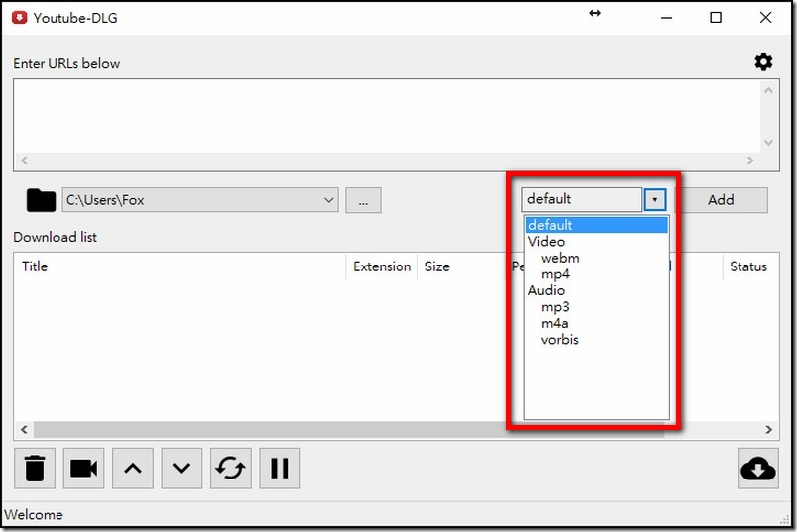The width and height of the screenshot is (797, 532).
Task: Maximize the Youtube-DLG window
Action: 716,17
